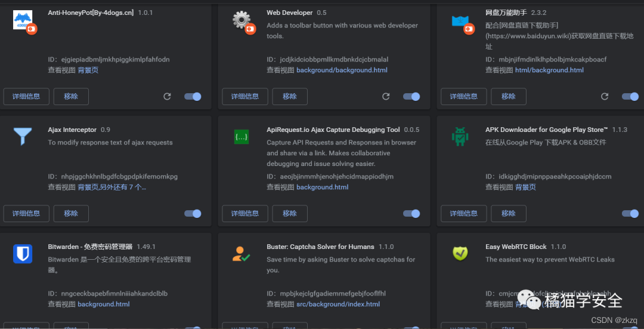Click the Ajax Interceptor title text

72,130
